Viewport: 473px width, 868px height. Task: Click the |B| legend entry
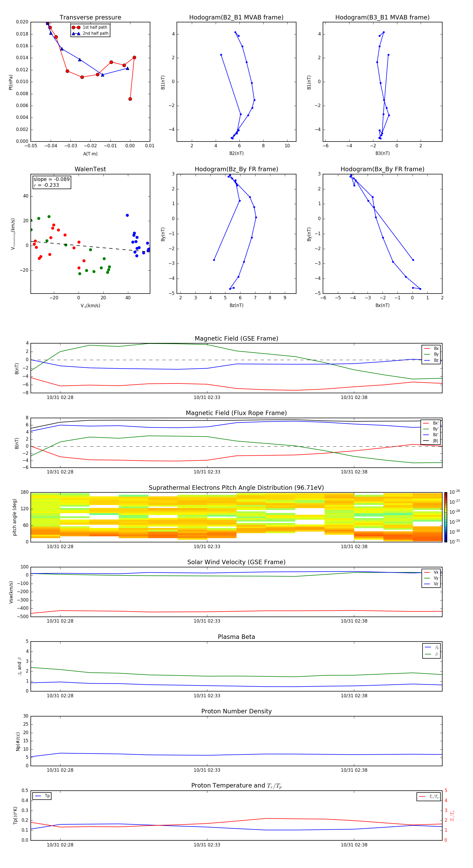431,441
